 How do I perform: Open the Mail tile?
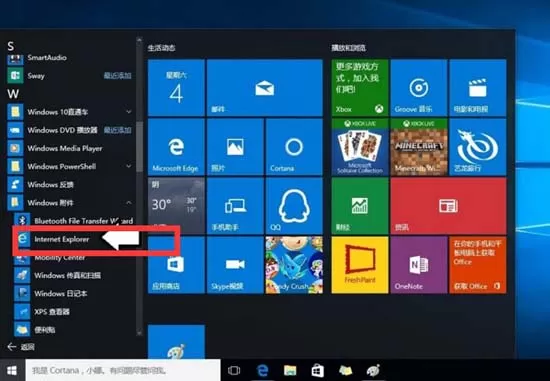tap(264, 88)
